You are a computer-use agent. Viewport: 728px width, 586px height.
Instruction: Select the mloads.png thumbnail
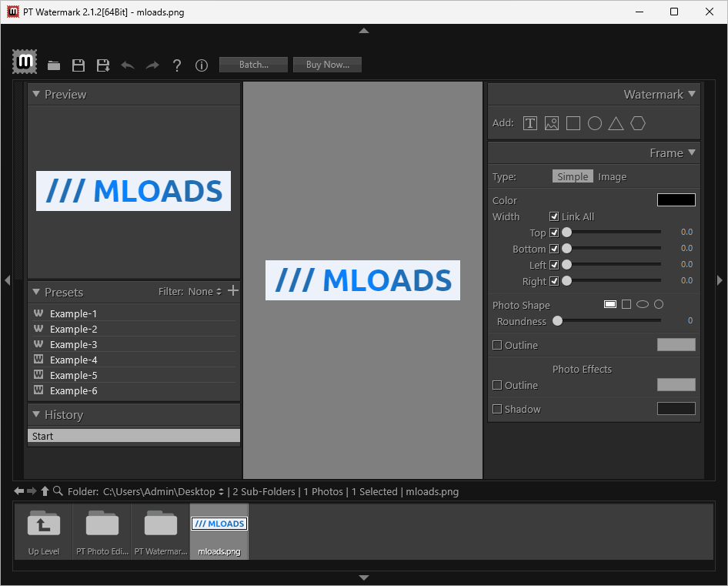[219, 531]
